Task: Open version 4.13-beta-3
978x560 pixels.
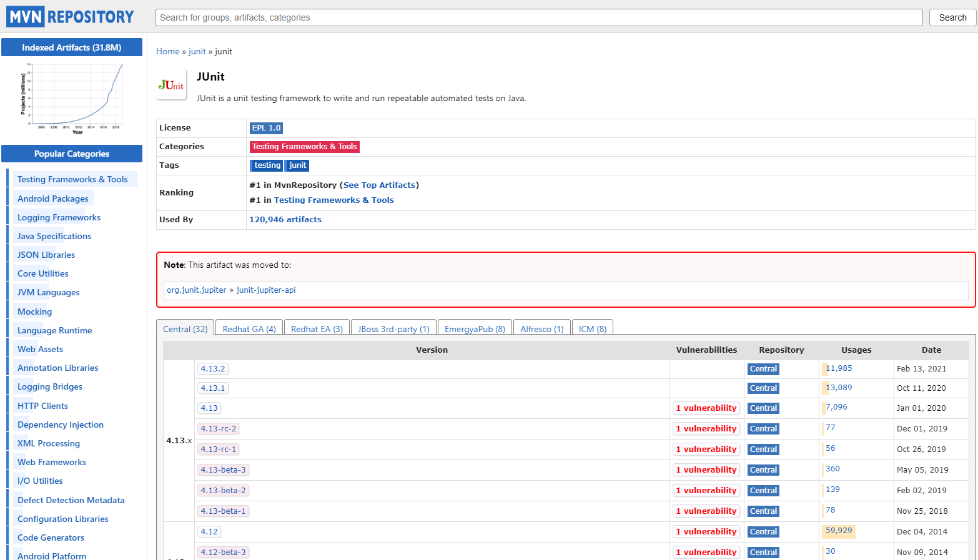Action: (224, 470)
